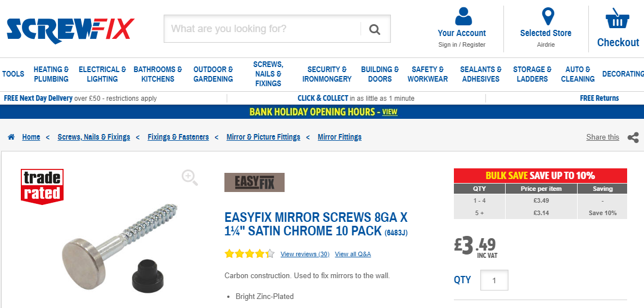Click the zoom-in magnifier on product image
The height and width of the screenshot is (308, 644).
(190, 177)
